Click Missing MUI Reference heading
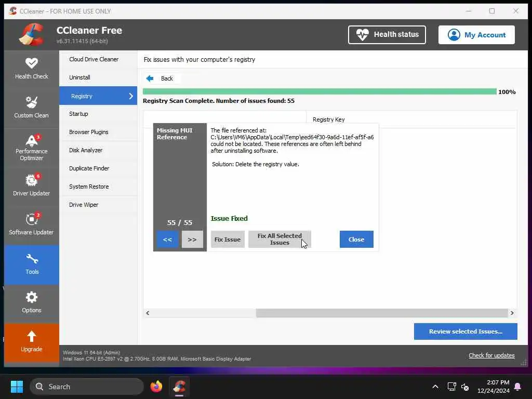Image resolution: width=532 pixels, height=399 pixels. 175,134
